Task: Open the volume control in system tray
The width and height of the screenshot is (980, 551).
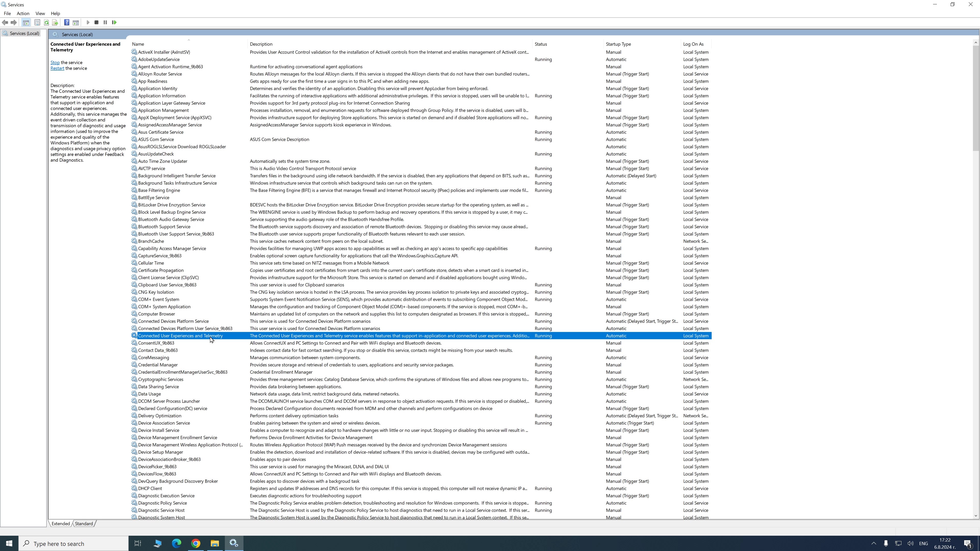Action: tap(910, 543)
